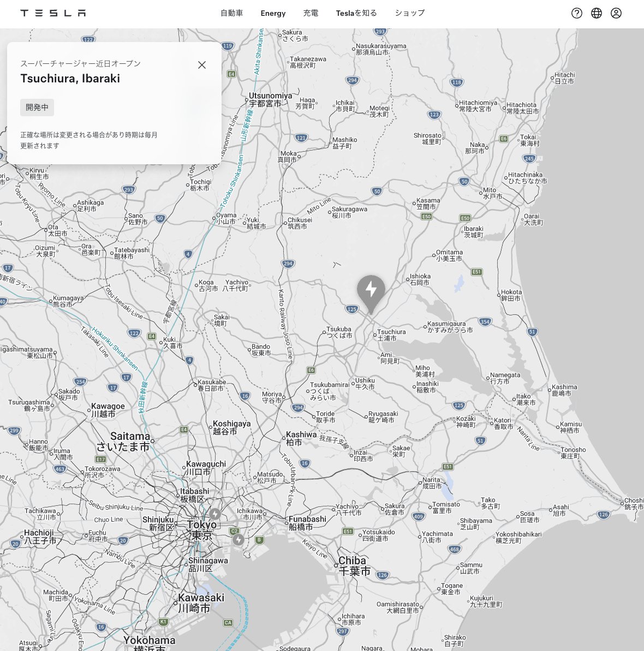Click the route 121 shield near Mashiko
The height and width of the screenshot is (651, 644).
pos(301,138)
